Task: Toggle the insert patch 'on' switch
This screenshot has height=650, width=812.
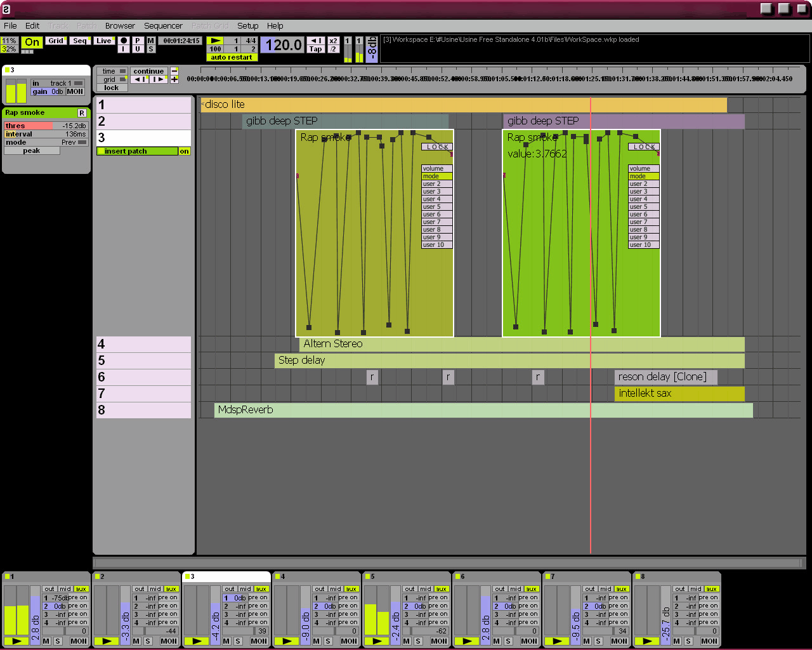Action: (x=184, y=152)
